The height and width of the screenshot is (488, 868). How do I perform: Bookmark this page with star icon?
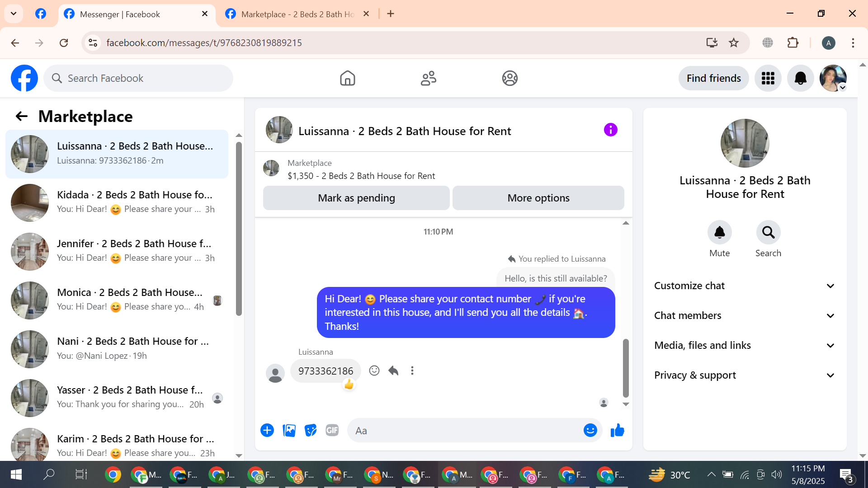(734, 43)
